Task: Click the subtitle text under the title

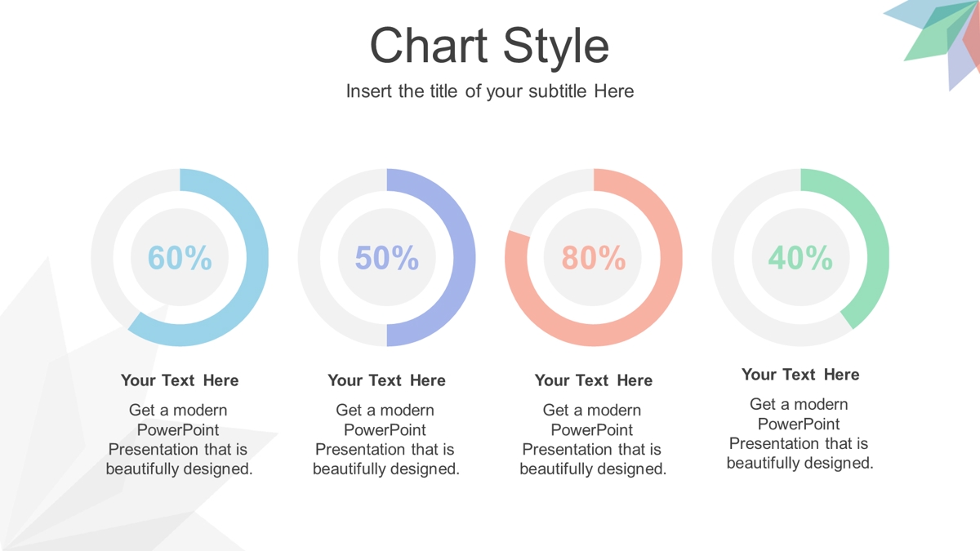Action: pos(489,91)
